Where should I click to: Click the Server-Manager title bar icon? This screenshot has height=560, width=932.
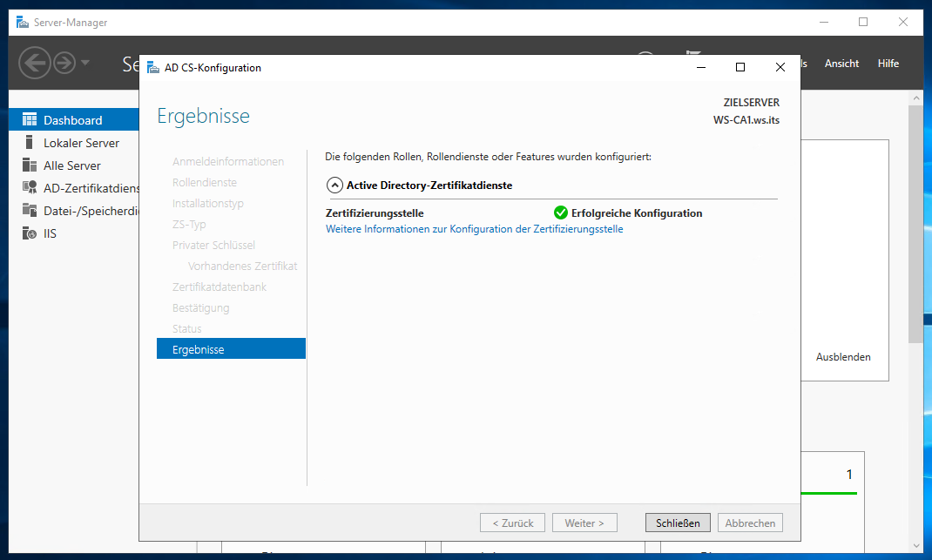[x=23, y=23]
